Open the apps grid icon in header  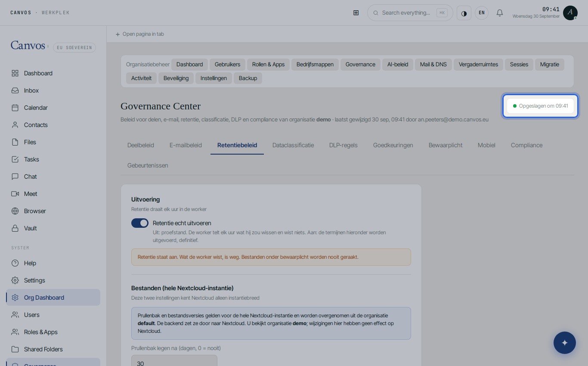tap(356, 13)
